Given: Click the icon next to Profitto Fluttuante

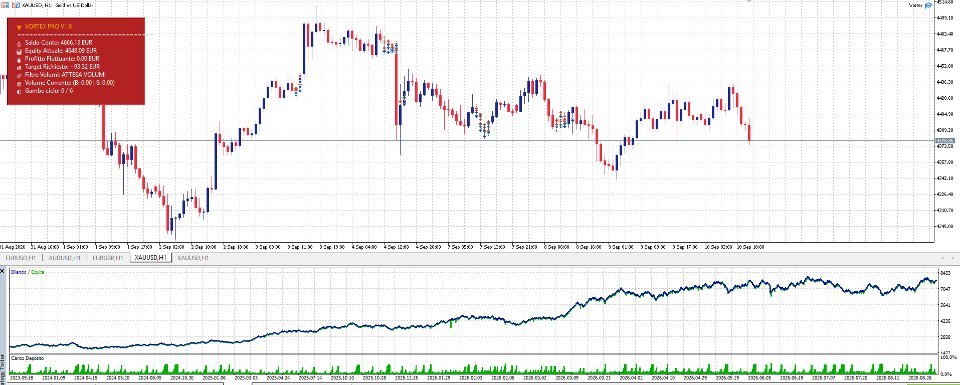Looking at the screenshot, I should coord(19,59).
